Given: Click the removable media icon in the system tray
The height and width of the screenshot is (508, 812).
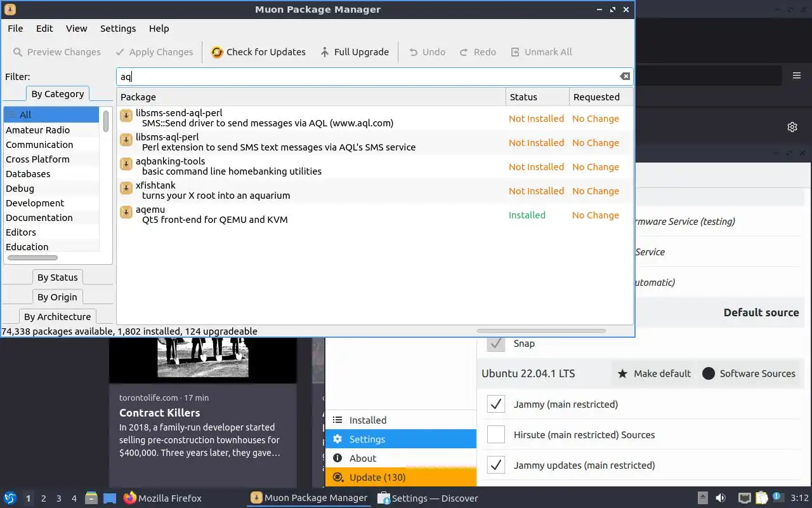Looking at the screenshot, I should [703, 498].
